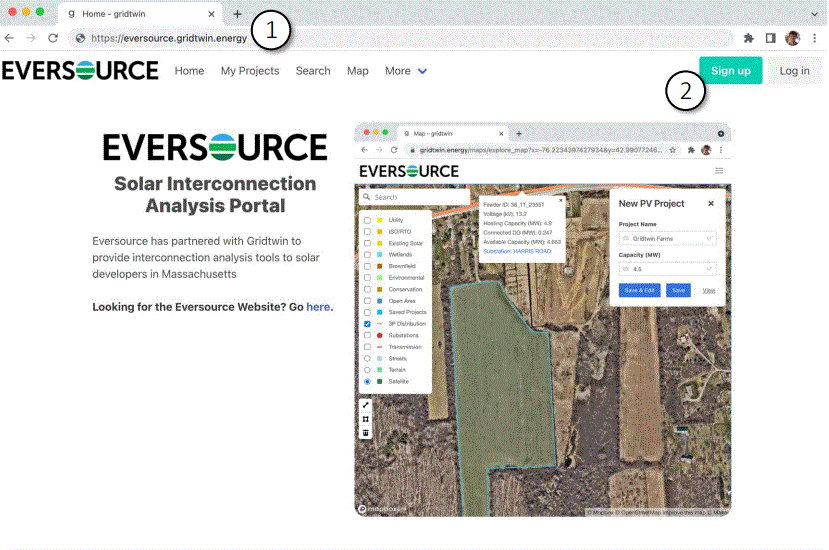The height and width of the screenshot is (550, 829).
Task: Reload the eversource.gridtwin.energy page
Action: pyautogui.click(x=53, y=38)
